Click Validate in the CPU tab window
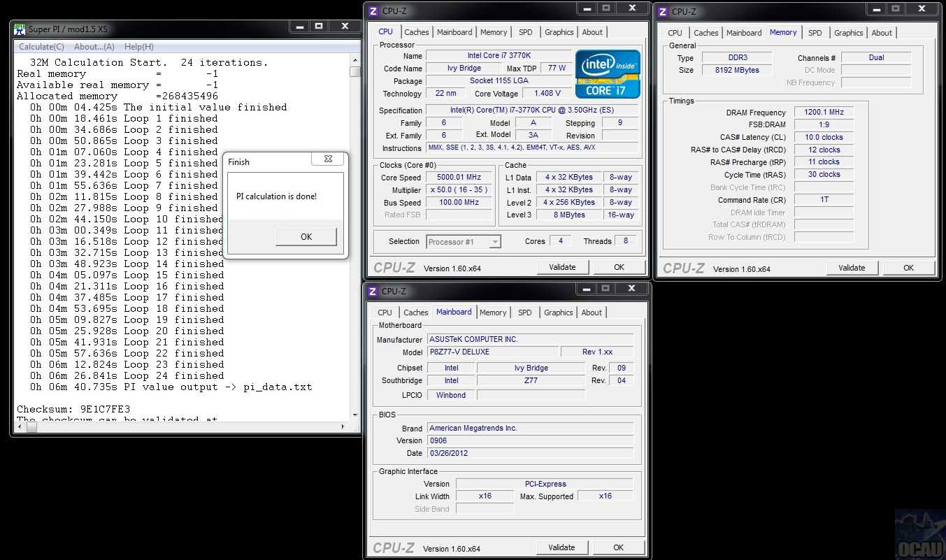This screenshot has height=560, width=946. click(x=562, y=267)
